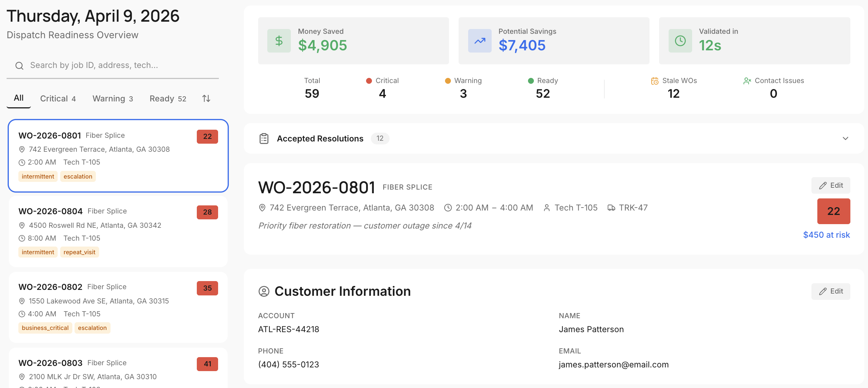The image size is (868, 388).
Task: Click the priority fiber restoration note
Action: tap(365, 226)
